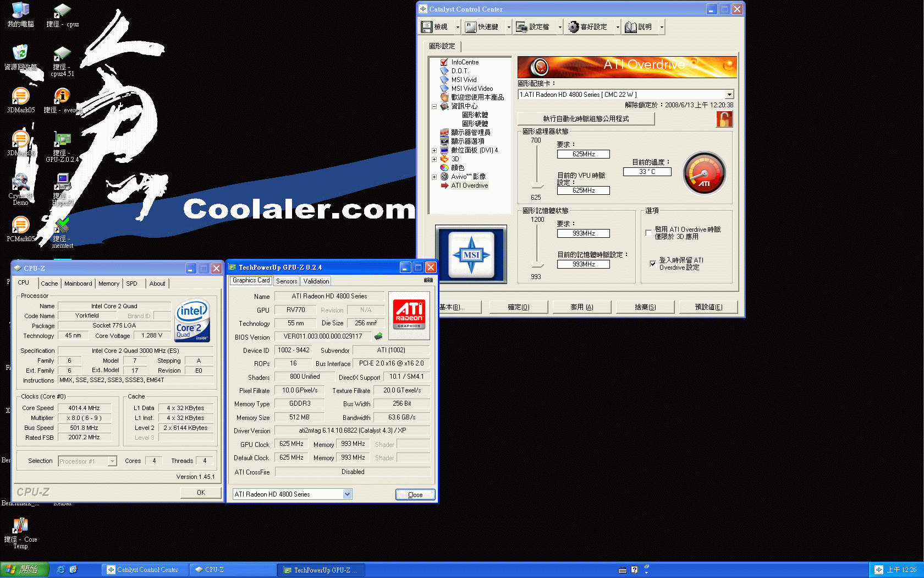Open the Core Temp shortcut icon
Image resolution: width=924 pixels, height=578 pixels.
click(x=20, y=533)
